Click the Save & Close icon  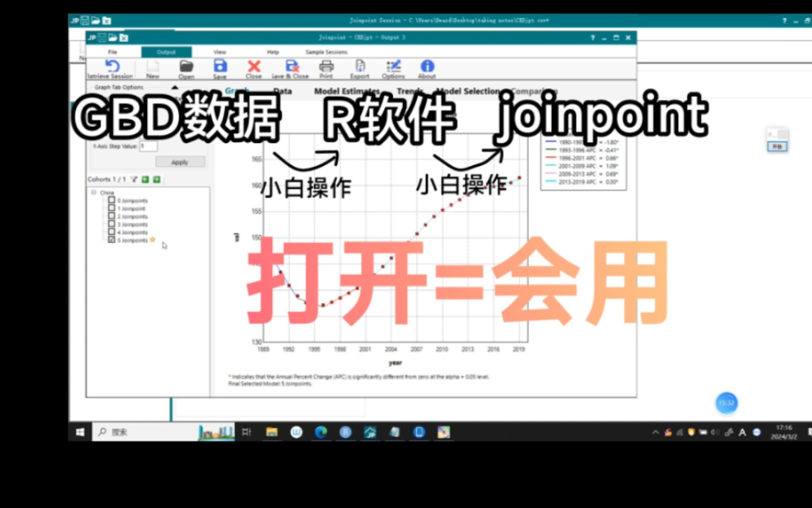[x=290, y=67]
